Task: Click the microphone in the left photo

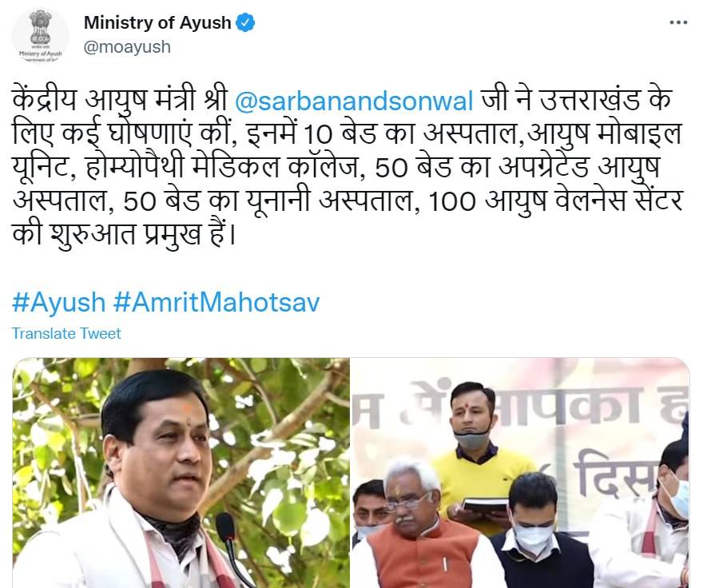Action: (231, 548)
